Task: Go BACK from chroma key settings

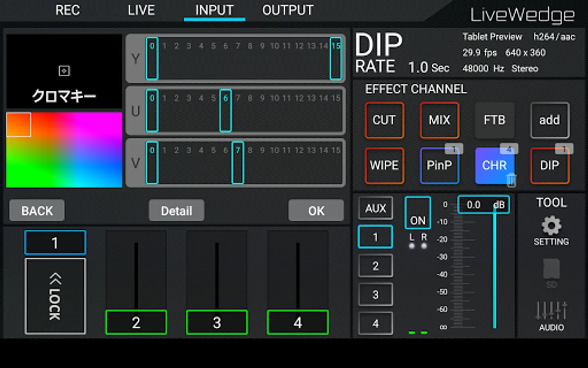Action: 37,211
